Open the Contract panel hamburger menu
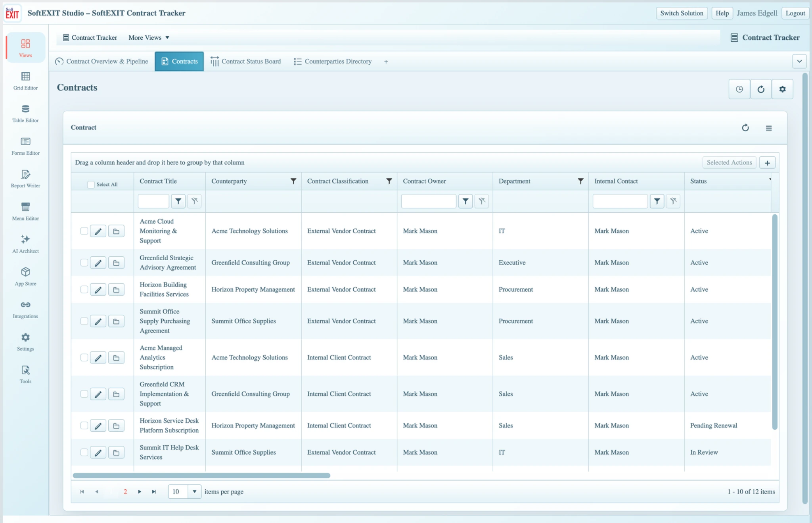The image size is (812, 523). pos(769,128)
